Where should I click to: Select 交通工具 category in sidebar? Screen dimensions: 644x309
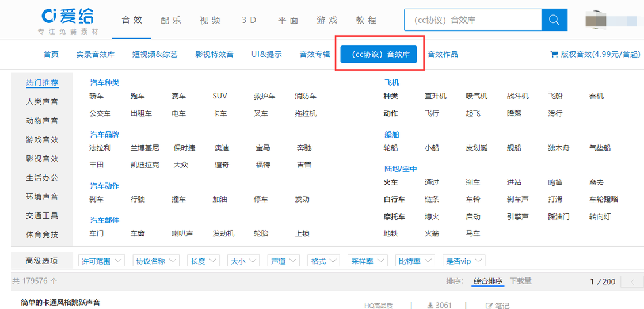click(x=42, y=216)
